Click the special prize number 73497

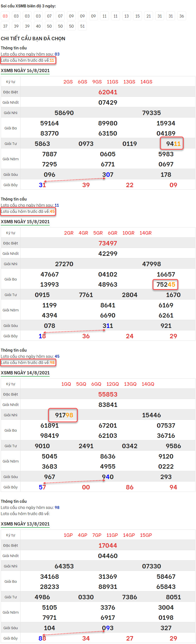pyautogui.click(x=108, y=243)
